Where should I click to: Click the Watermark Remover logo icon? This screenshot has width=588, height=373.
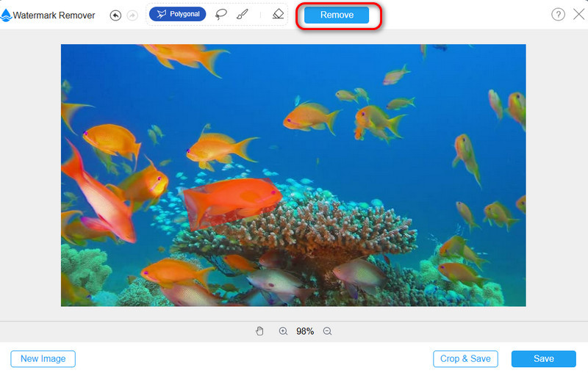pos(6,15)
